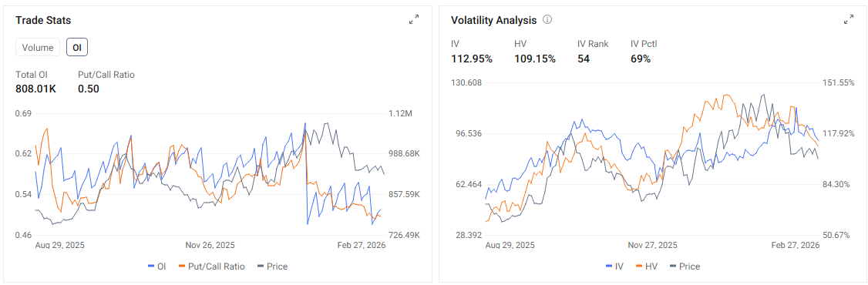Open the Volatility Analysis info tooltip icon
Screen dimensions: 868x285
coord(547,20)
